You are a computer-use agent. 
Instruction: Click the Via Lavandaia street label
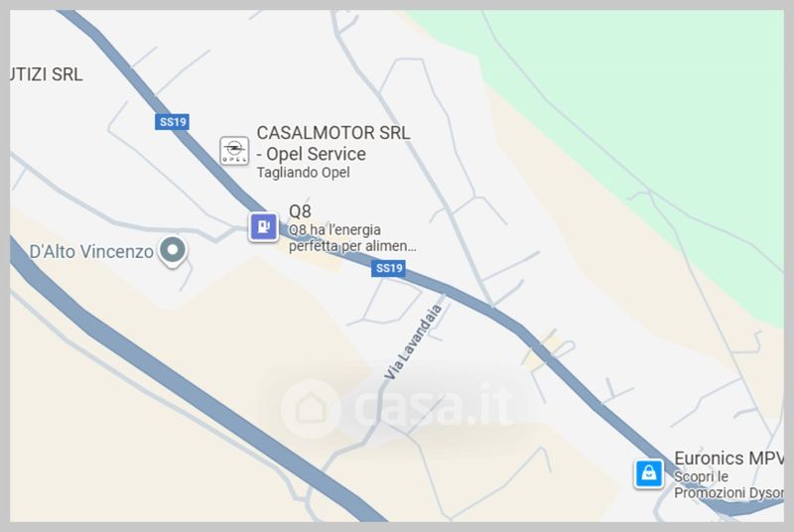point(414,341)
